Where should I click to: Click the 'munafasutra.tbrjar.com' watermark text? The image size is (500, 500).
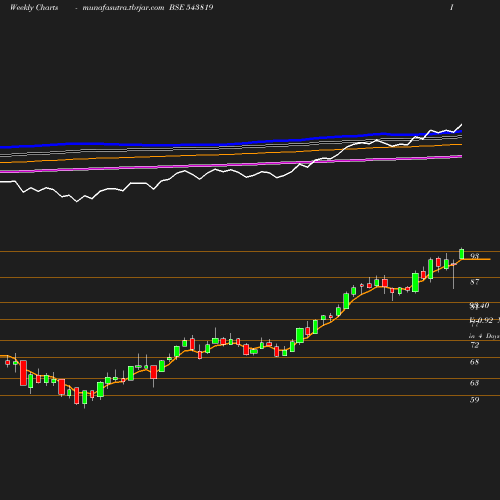coord(123,8)
